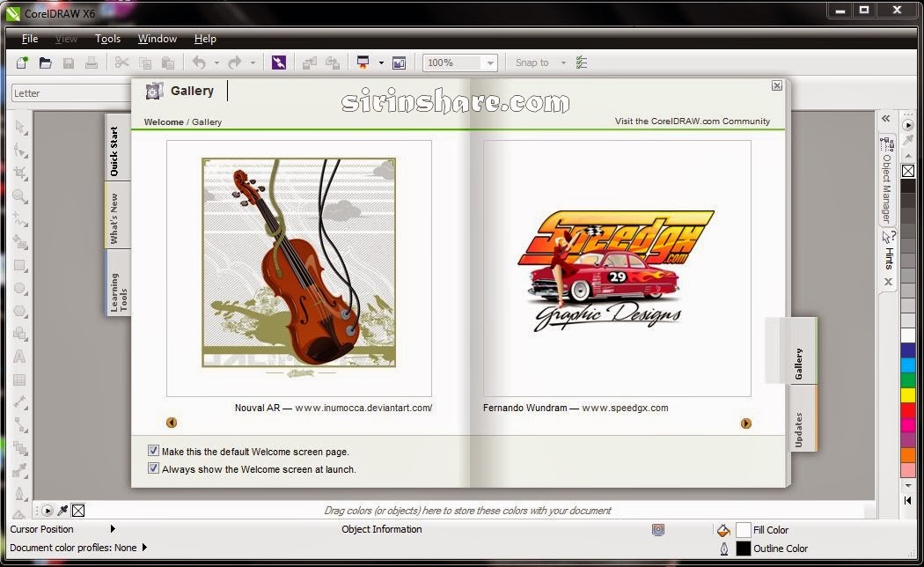Screen dimensions: 924x567
Task: Click the eyedropper icon on document palette
Action: (x=62, y=511)
